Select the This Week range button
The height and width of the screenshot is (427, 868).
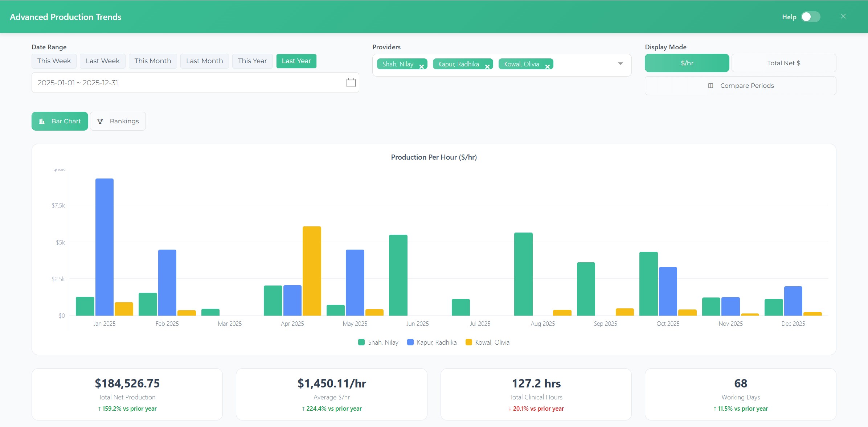54,61
